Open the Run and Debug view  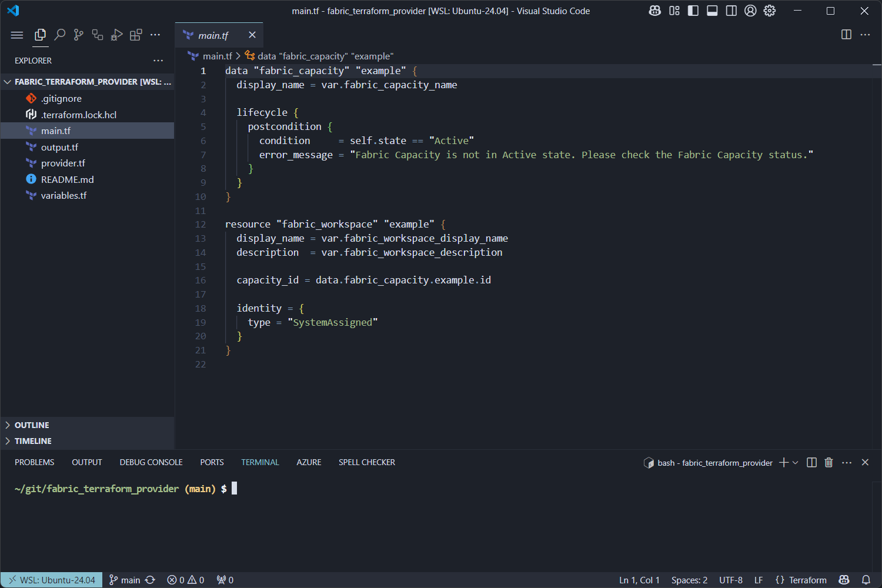tap(116, 35)
